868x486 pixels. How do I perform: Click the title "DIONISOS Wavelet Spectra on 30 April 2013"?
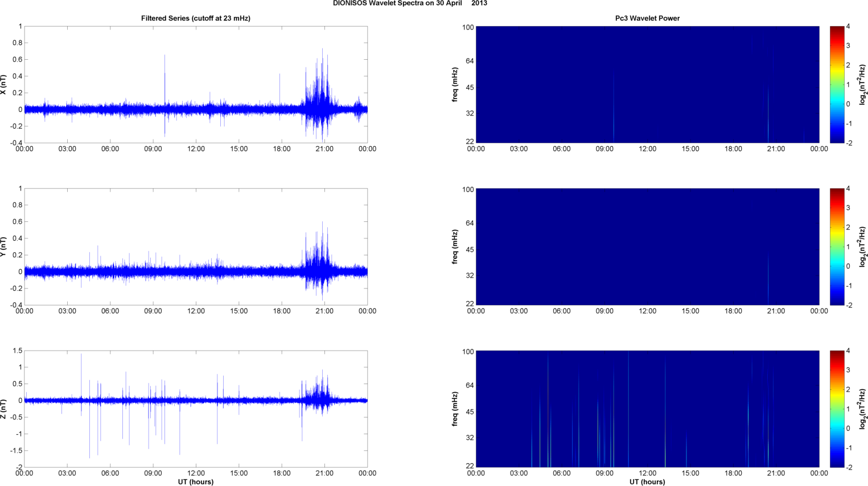point(410,3)
